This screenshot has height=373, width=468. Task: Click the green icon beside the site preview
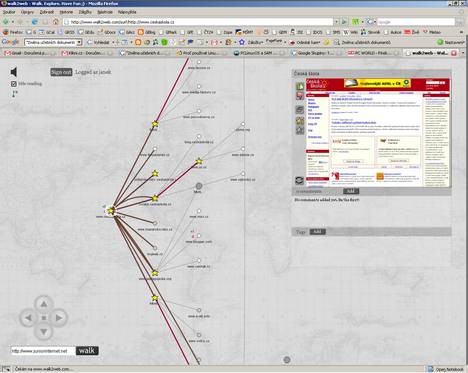(x=300, y=86)
